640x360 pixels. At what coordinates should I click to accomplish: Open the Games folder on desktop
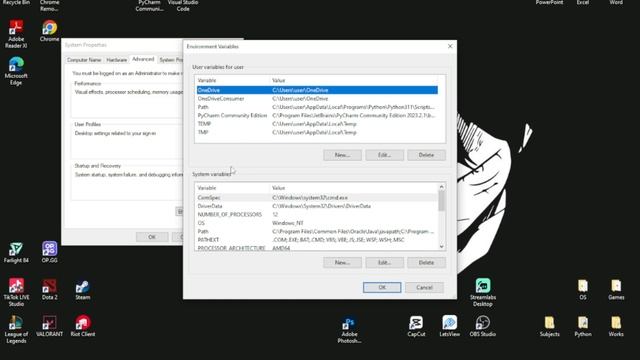coord(616,290)
